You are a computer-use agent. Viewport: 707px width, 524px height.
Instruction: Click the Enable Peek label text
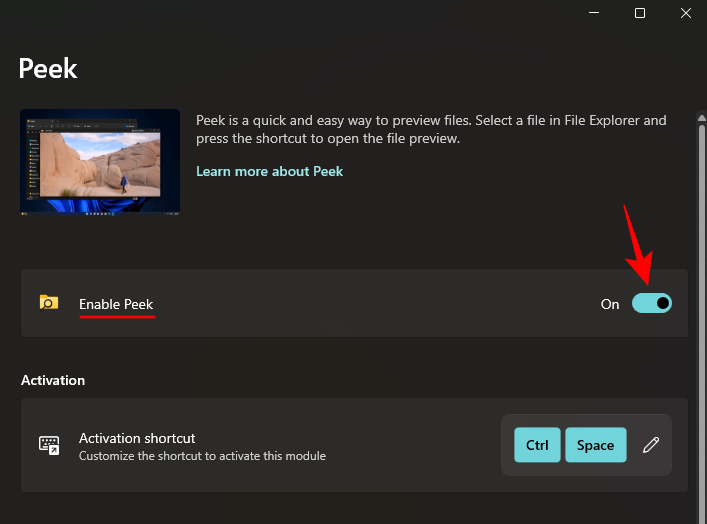pos(116,304)
